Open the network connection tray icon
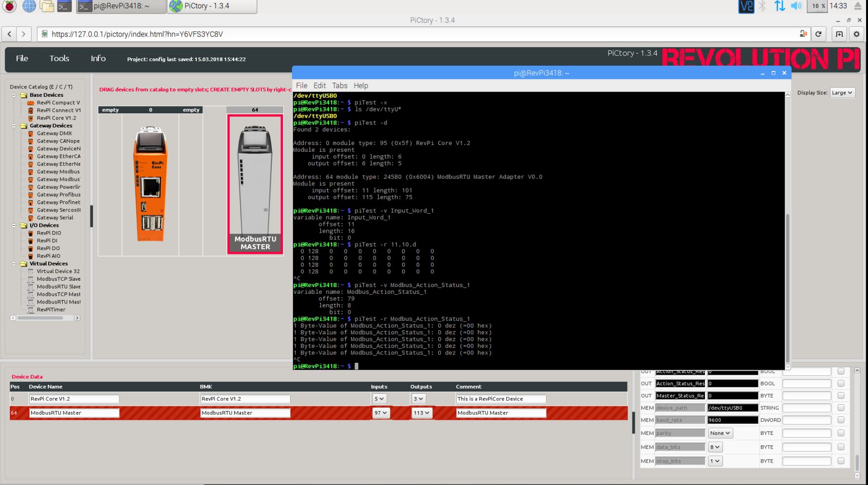The height and width of the screenshot is (485, 868). (779, 6)
